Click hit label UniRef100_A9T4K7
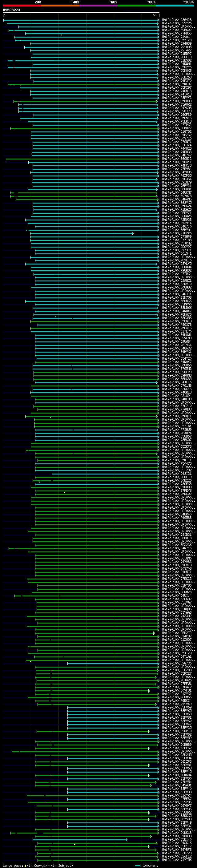 point(177,50)
